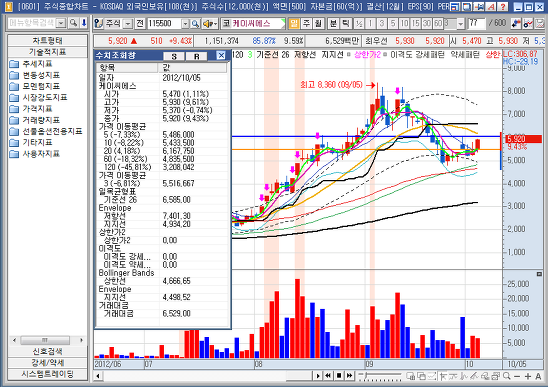
Task: Click the speaker sound icon in toolbar
Action: point(210,23)
